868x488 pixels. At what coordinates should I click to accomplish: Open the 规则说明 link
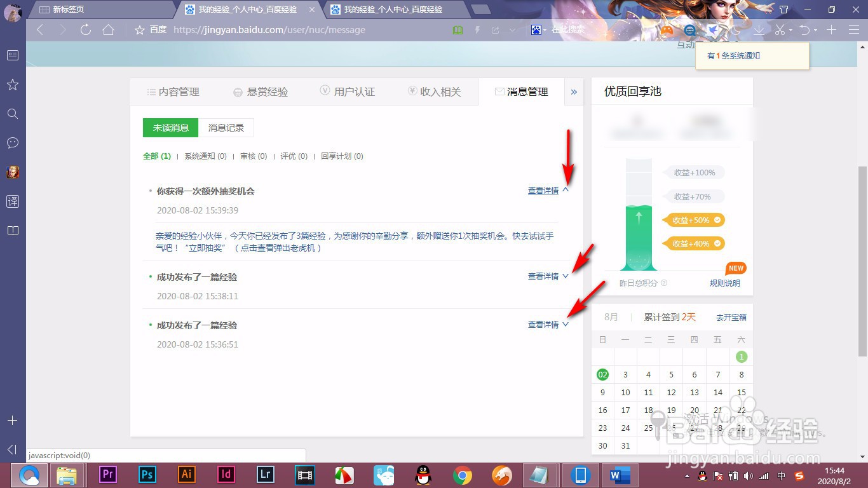pyautogui.click(x=724, y=283)
